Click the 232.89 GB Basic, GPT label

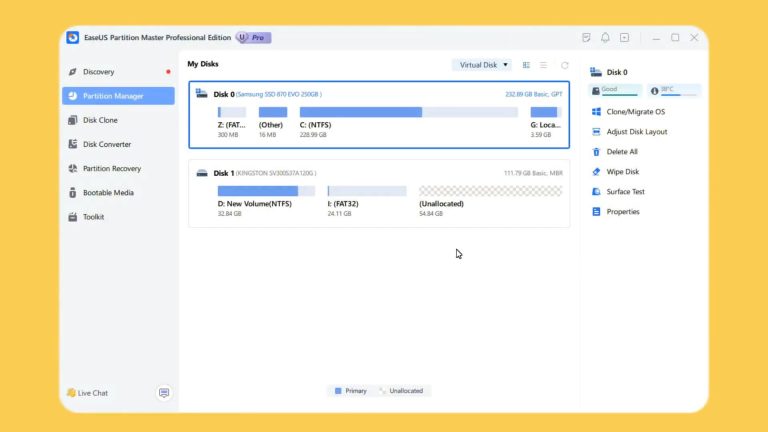pyautogui.click(x=534, y=94)
